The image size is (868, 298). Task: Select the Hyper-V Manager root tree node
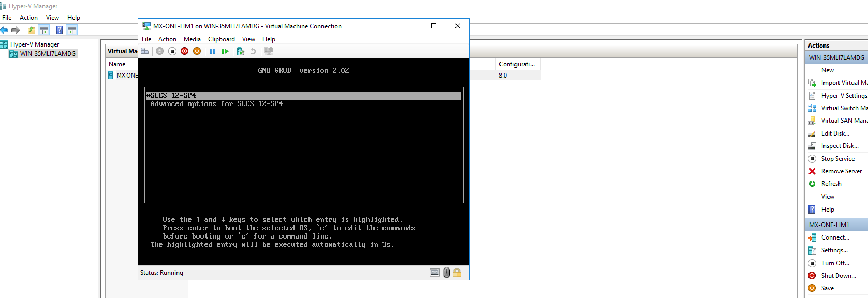point(35,44)
